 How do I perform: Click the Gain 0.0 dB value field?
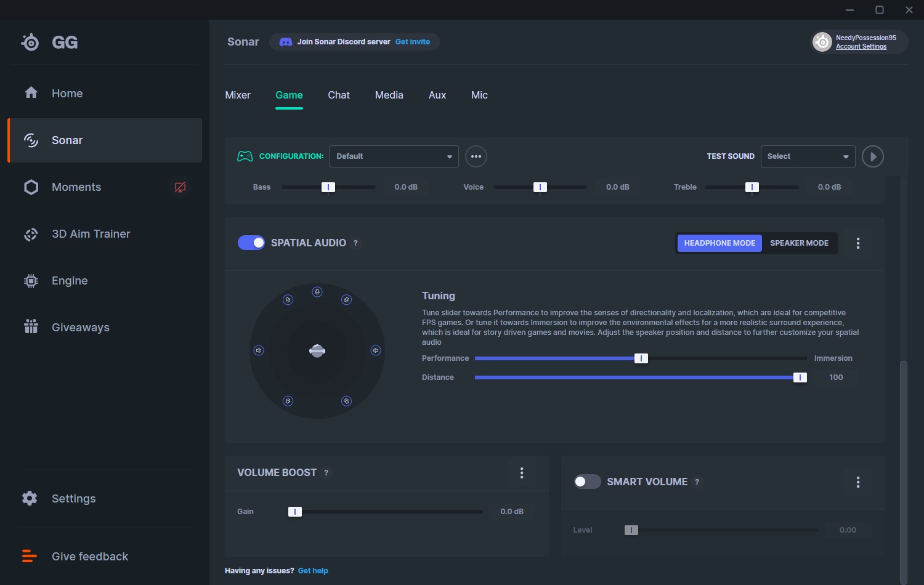512,512
